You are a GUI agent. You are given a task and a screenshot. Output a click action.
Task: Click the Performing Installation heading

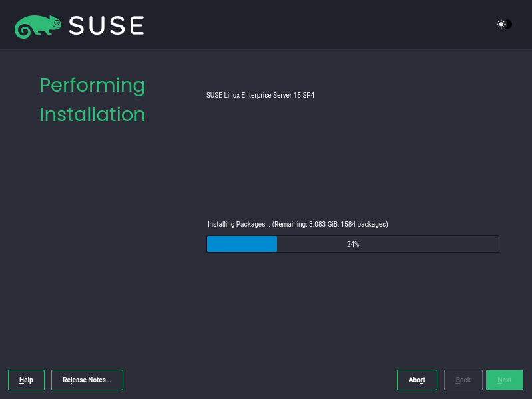click(93, 100)
